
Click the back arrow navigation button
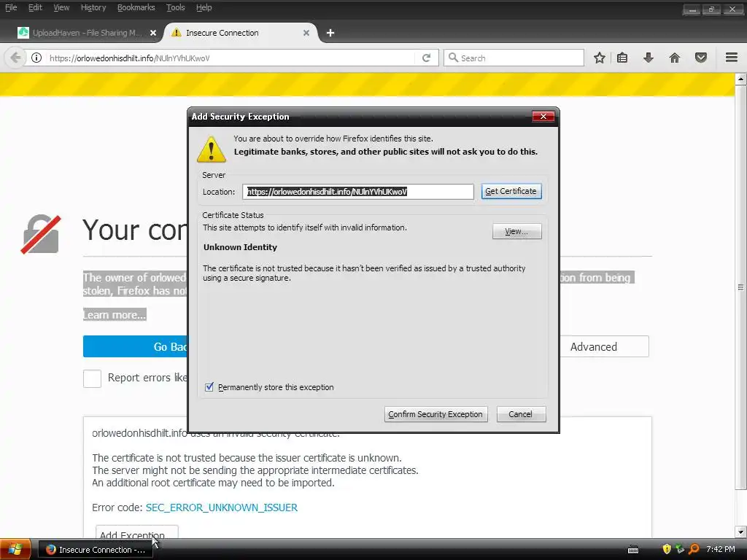[x=15, y=58]
